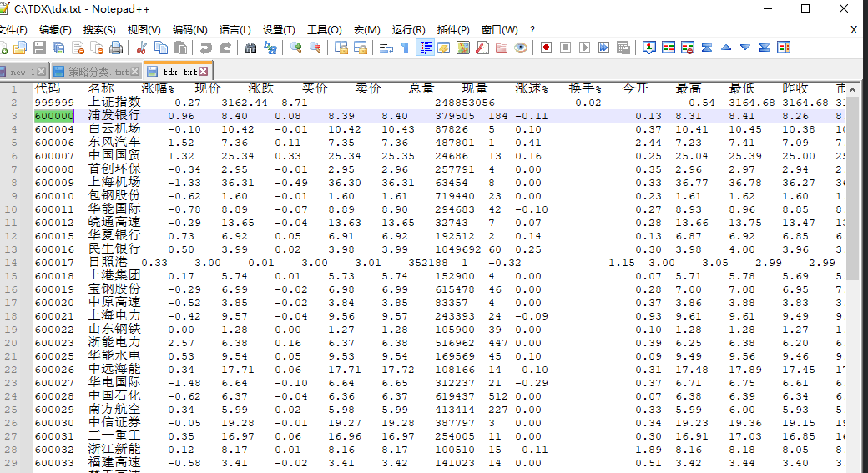Redo the last undone edit
This screenshot has height=473, width=868.
pos(225,48)
